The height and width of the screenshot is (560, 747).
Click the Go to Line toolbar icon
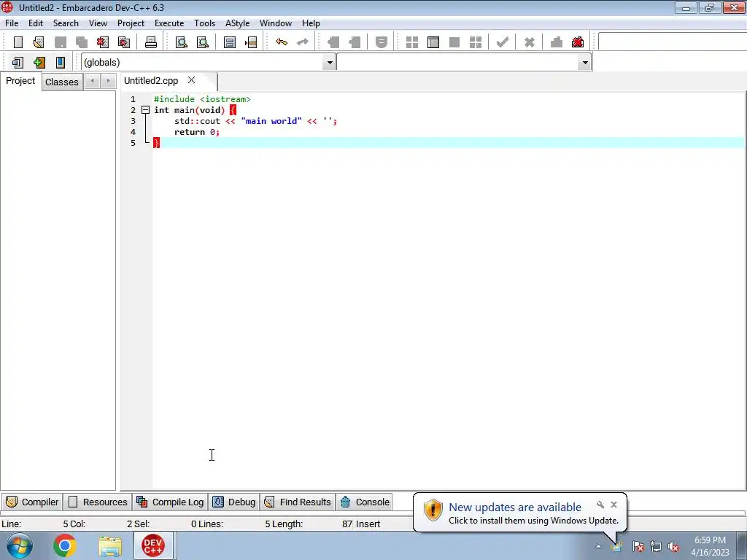[x=251, y=42]
